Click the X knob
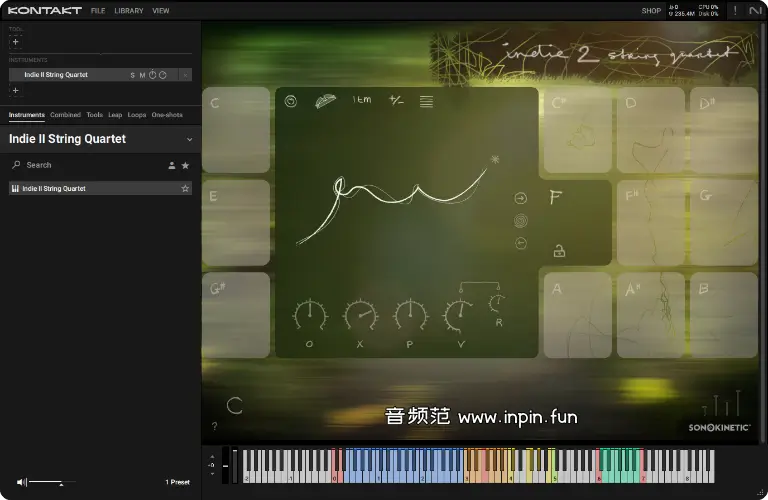This screenshot has width=768, height=500. 360,315
